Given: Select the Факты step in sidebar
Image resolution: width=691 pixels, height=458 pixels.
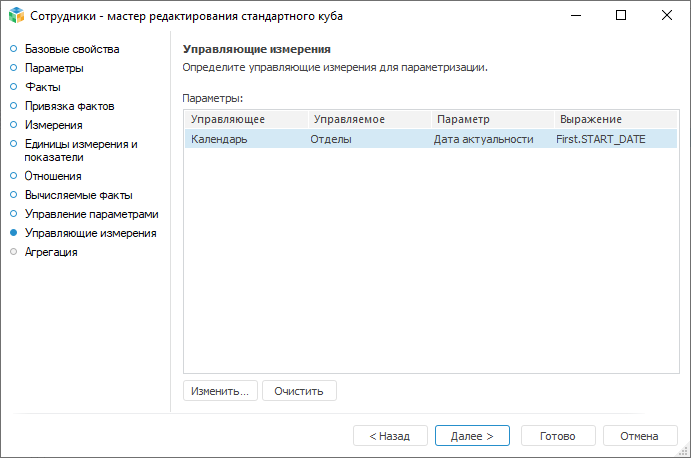Looking at the screenshot, I should tap(43, 87).
